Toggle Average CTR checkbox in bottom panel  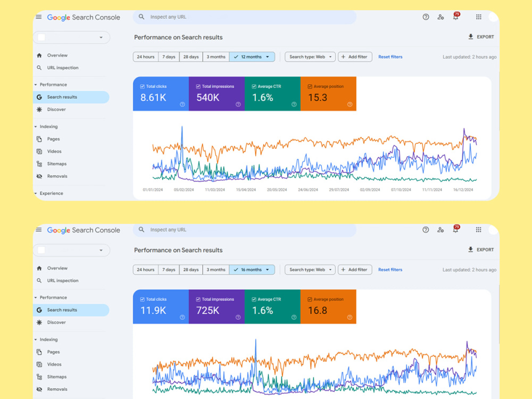254,299
